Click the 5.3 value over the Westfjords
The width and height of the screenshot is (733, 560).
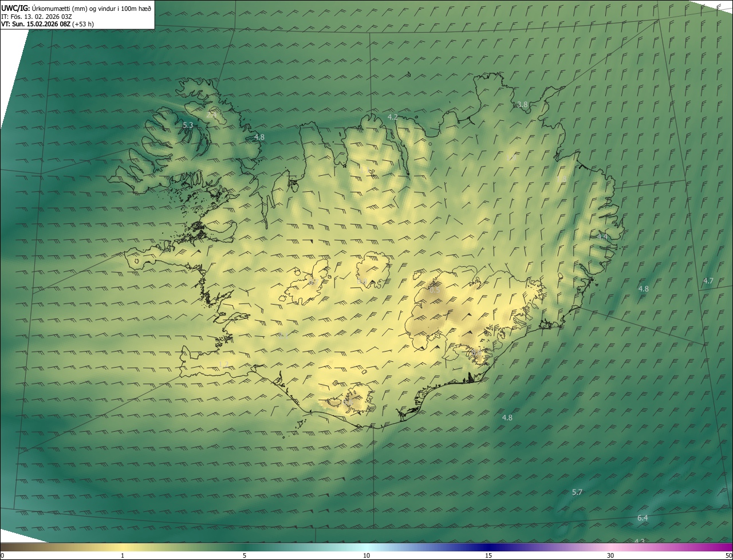(x=188, y=125)
